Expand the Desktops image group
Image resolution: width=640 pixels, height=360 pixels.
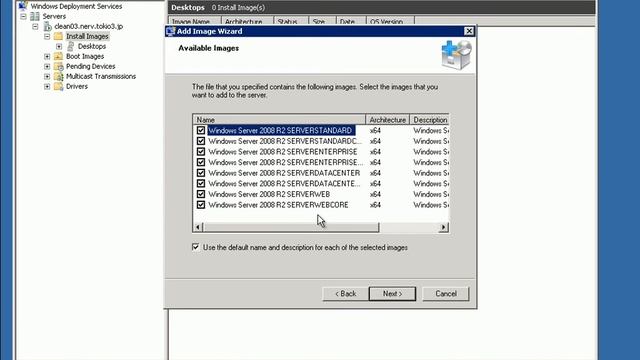pos(59,47)
